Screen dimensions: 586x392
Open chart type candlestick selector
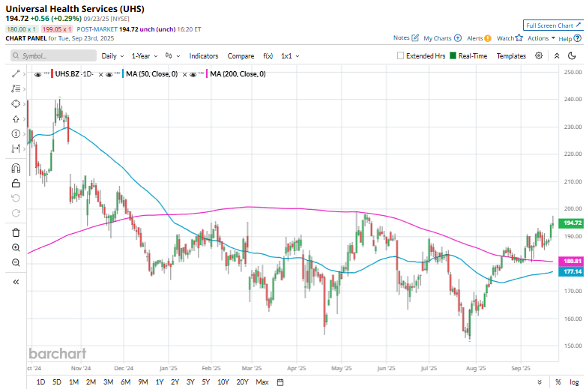click(172, 55)
